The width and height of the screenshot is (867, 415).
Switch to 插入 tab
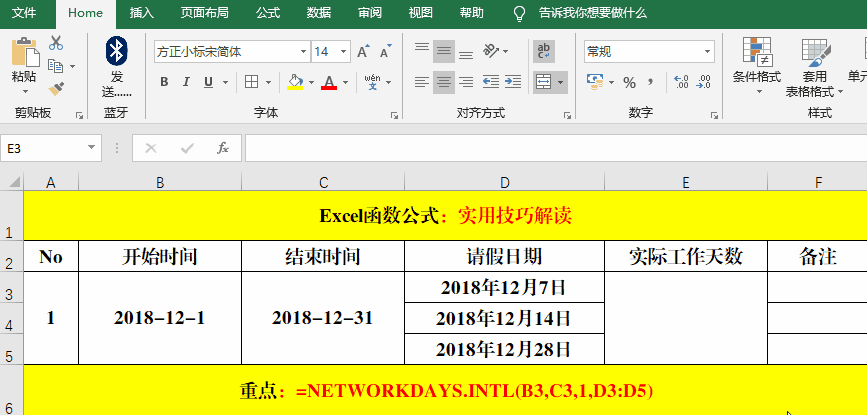pos(142,13)
